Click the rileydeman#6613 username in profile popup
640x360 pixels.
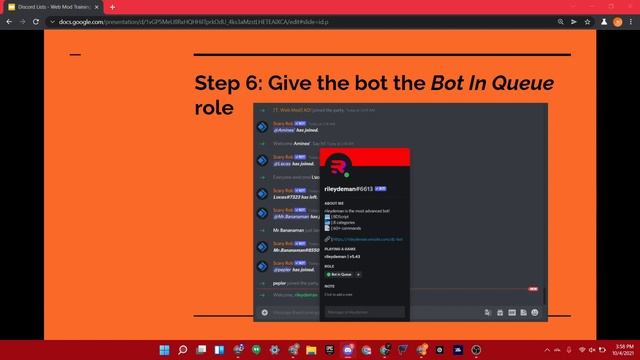(x=348, y=189)
